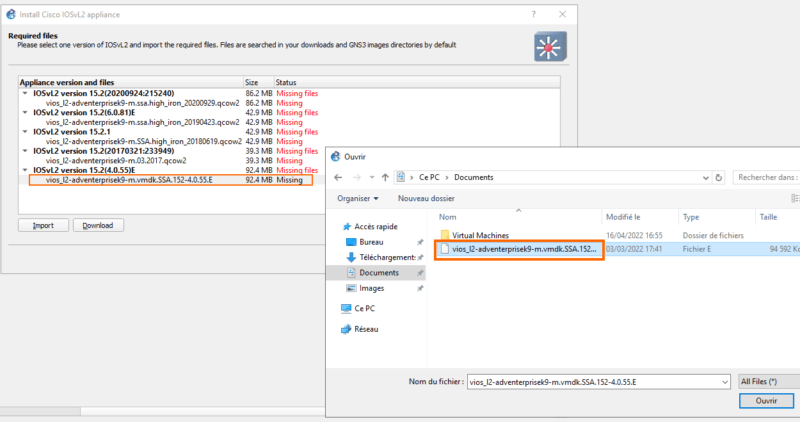Click the Rechercher dans search field
Viewport: 800px width, 422px height.
click(766, 178)
